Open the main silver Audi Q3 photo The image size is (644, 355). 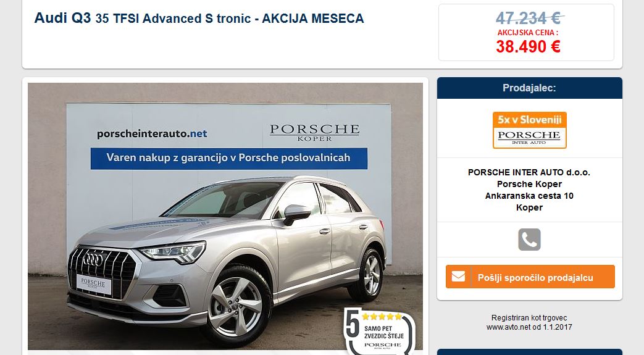[225, 216]
